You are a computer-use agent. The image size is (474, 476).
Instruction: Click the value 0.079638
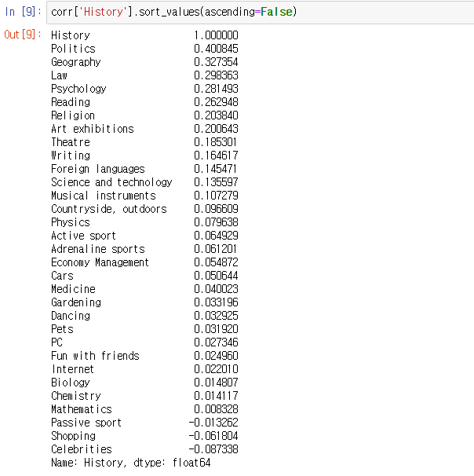click(x=216, y=222)
